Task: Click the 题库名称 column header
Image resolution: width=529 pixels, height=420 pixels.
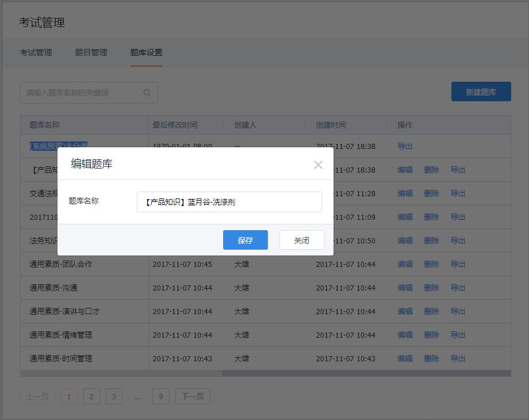Action: coord(44,125)
